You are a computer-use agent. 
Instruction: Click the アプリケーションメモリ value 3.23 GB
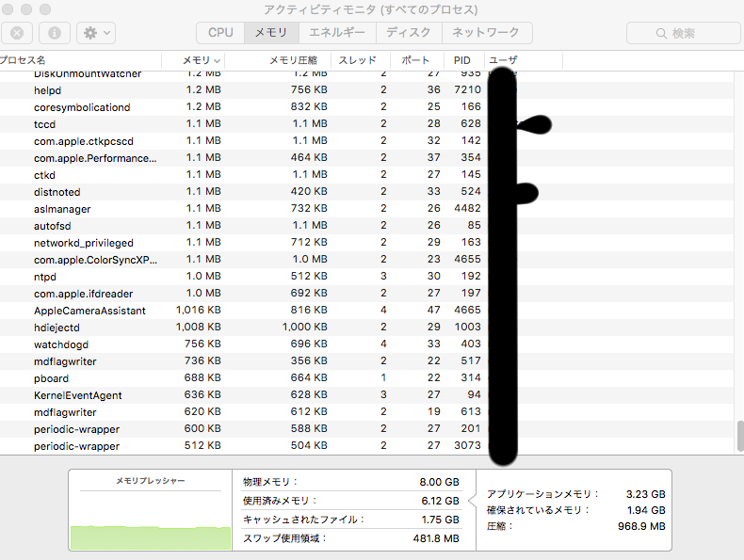(x=645, y=494)
